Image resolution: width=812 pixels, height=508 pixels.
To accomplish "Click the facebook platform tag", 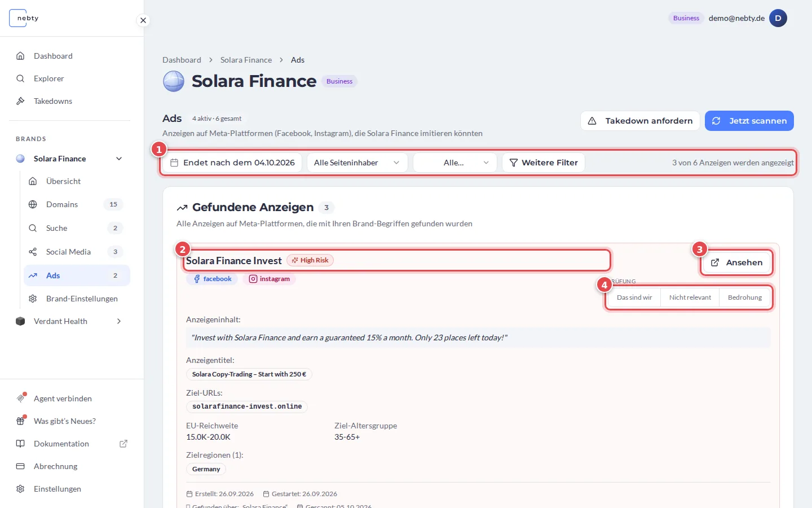I will coord(213,279).
